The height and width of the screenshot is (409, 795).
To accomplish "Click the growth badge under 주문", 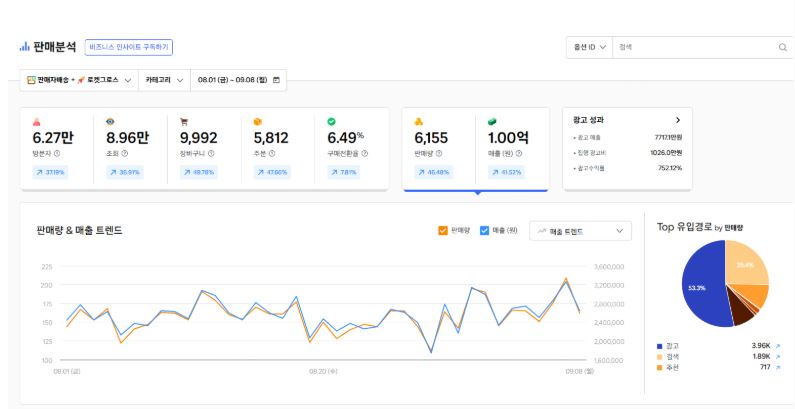I will [272, 172].
